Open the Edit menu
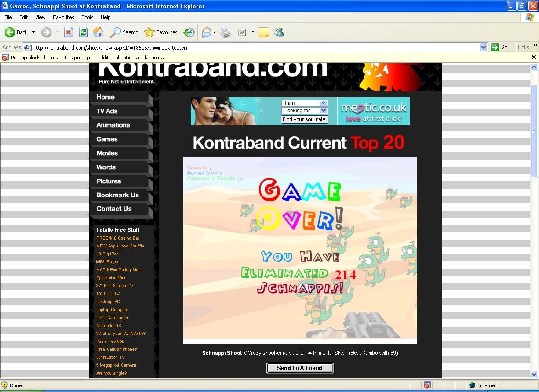The image size is (539, 392). [23, 17]
